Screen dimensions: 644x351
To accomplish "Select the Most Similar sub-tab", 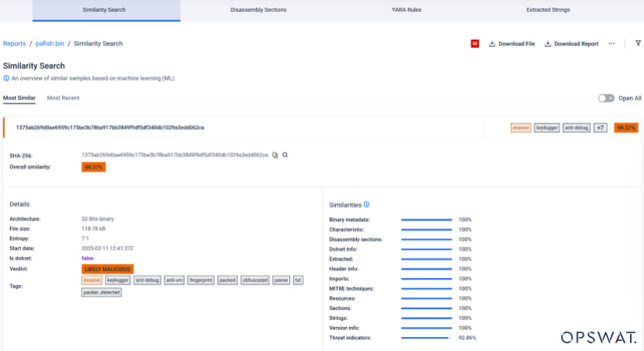I will tap(19, 98).
